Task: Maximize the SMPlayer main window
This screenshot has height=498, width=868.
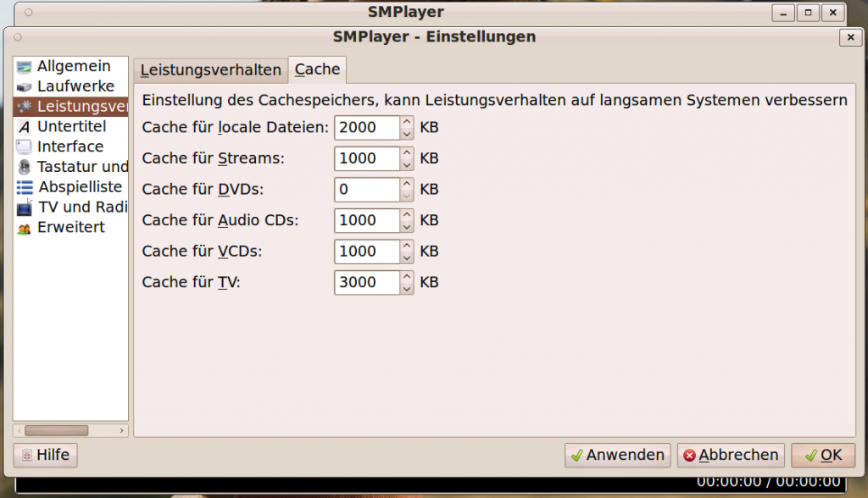Action: (x=808, y=13)
